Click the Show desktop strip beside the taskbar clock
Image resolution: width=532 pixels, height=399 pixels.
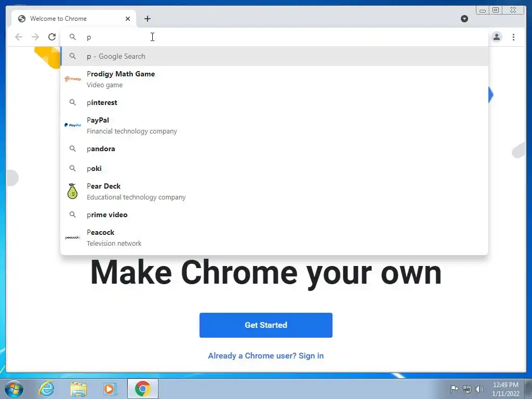528,389
